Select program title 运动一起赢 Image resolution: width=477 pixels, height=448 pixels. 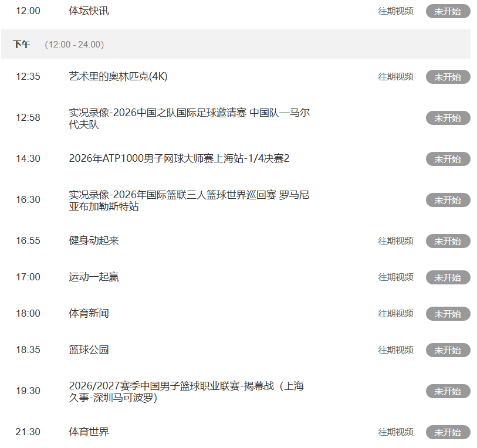pos(94,277)
